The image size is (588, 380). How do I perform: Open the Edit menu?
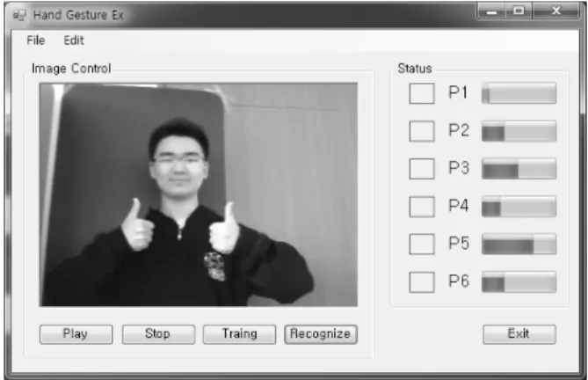[x=74, y=40]
